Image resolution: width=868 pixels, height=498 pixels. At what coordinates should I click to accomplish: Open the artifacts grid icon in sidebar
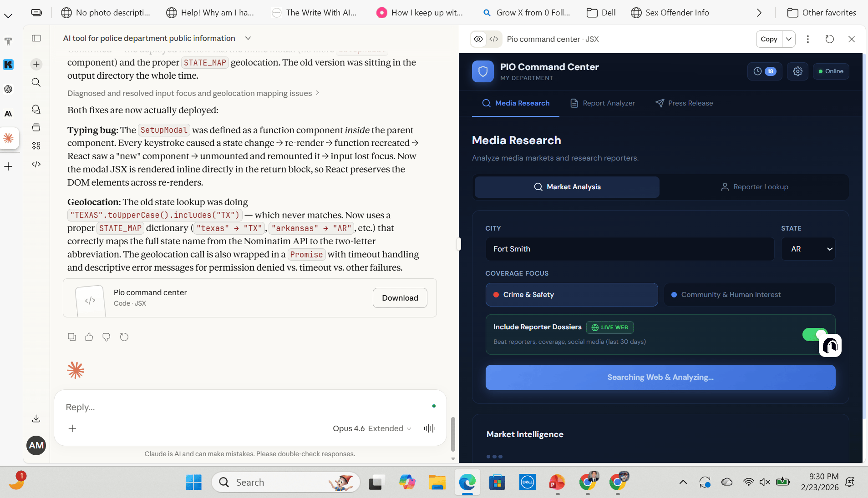pyautogui.click(x=36, y=146)
